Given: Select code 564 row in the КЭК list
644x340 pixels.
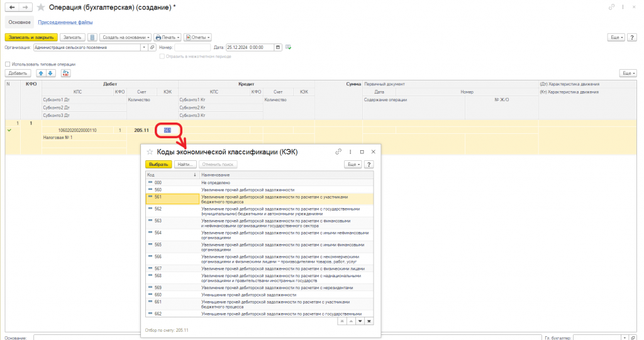Looking at the screenshot, I should click(260, 235).
